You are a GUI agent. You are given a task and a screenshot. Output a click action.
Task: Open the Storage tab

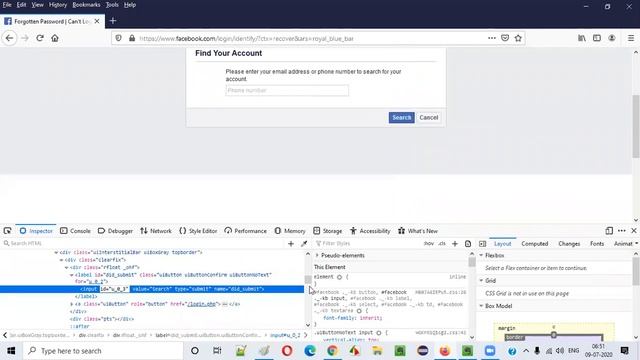[327, 231]
